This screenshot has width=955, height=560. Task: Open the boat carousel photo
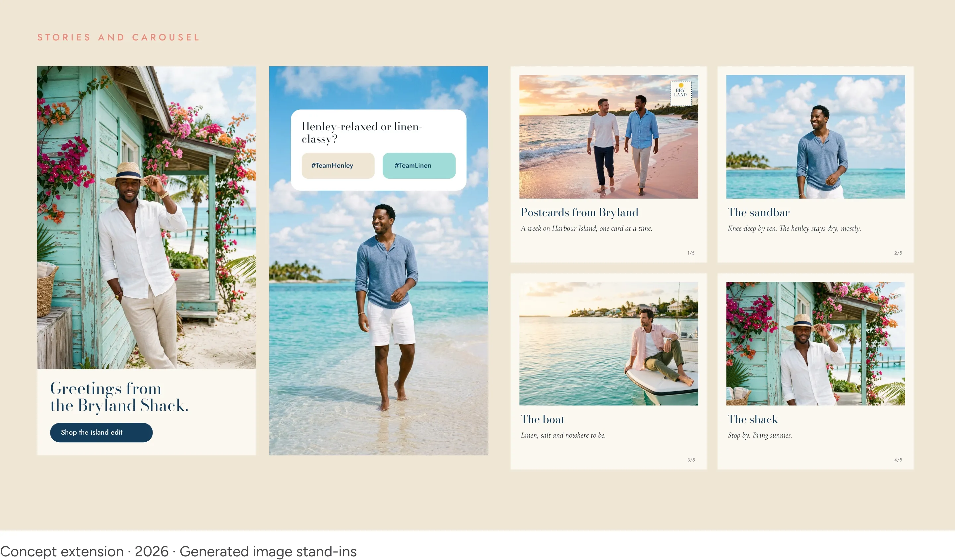point(608,343)
